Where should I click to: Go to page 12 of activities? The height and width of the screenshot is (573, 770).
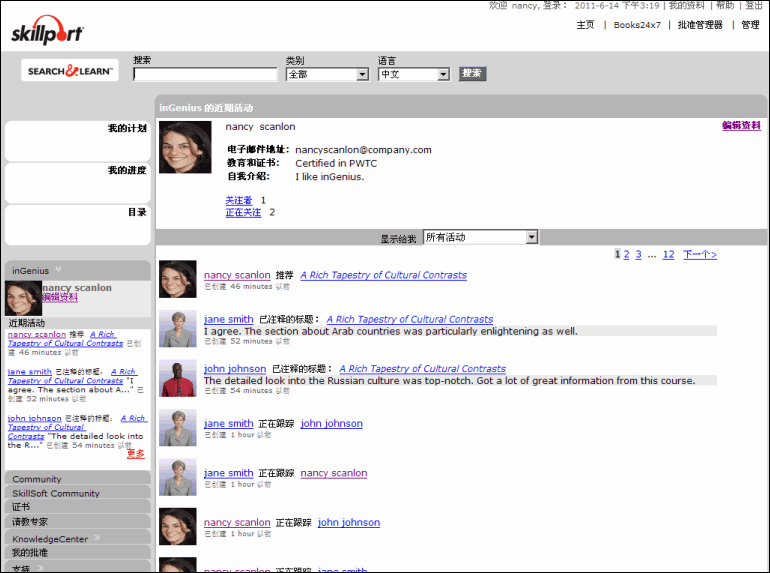click(668, 254)
